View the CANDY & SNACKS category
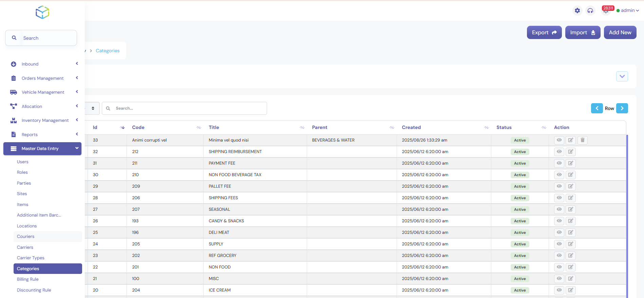Screen dimensions: 644x298 [x=559, y=221]
